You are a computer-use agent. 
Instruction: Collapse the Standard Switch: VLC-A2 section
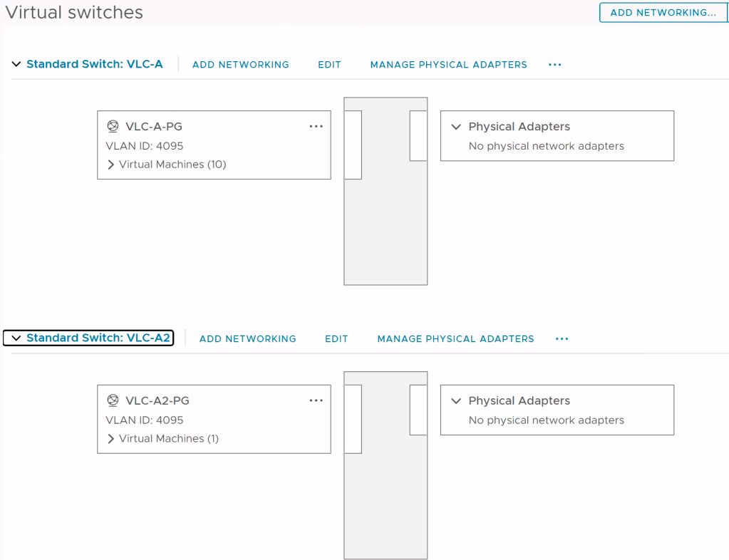click(16, 338)
